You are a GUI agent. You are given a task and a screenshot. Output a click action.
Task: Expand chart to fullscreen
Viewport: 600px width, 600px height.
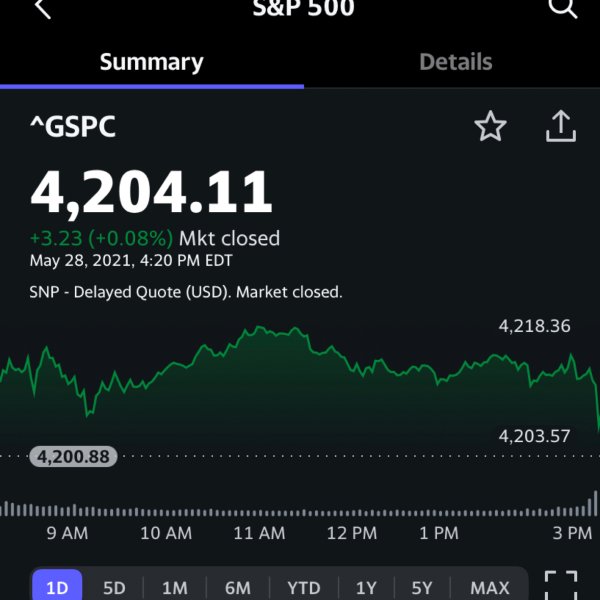tap(561, 585)
